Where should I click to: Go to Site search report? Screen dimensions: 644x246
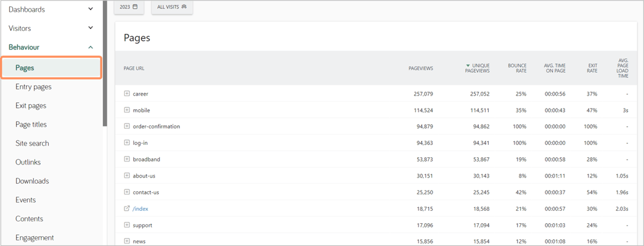tap(32, 143)
